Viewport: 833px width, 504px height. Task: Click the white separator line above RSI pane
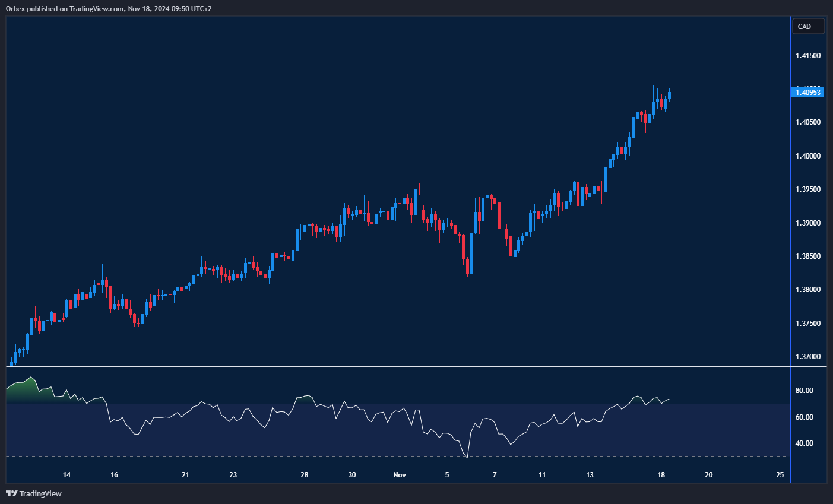pyautogui.click(x=398, y=367)
